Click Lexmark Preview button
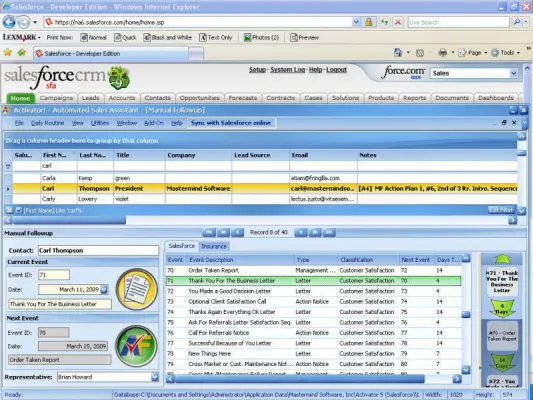The height and width of the screenshot is (400, 533). point(305,37)
